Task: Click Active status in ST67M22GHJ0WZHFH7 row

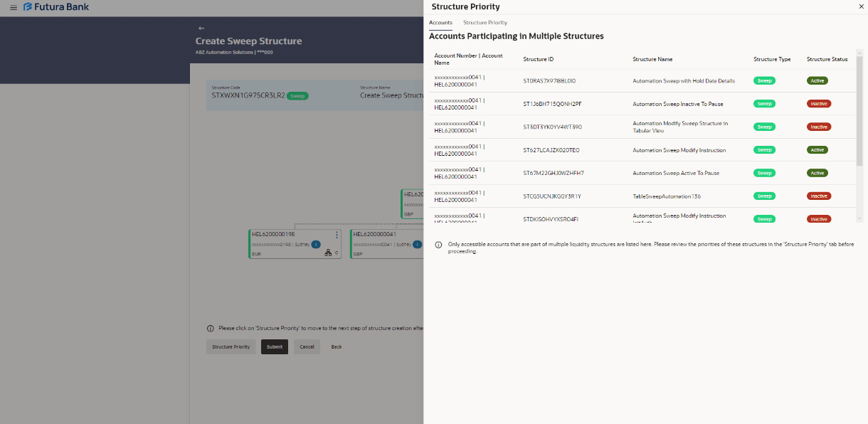Action: tap(817, 173)
